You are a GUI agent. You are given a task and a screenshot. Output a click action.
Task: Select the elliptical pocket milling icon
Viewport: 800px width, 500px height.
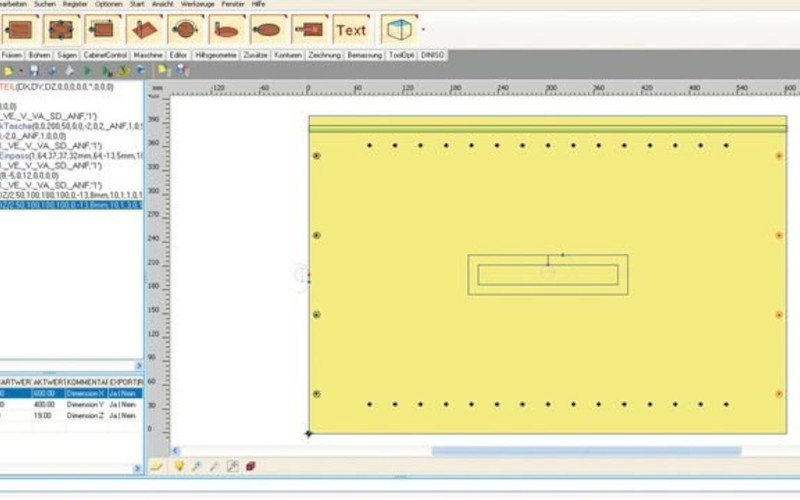coord(268,30)
